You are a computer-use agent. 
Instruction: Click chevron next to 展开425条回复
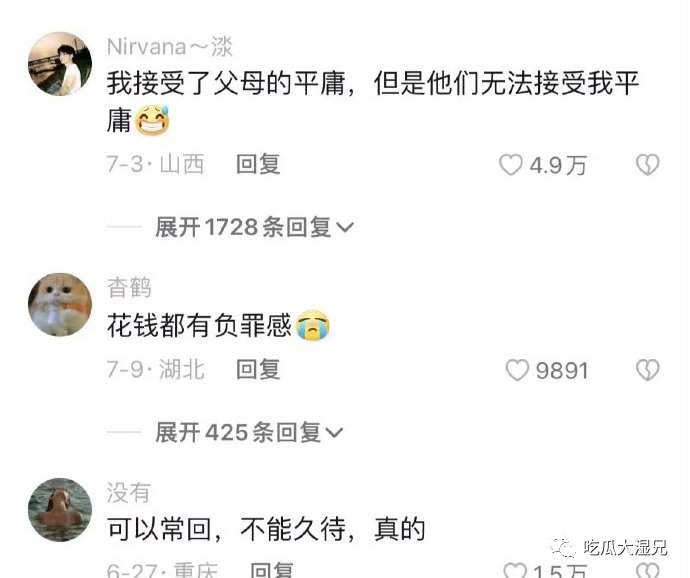(x=334, y=433)
